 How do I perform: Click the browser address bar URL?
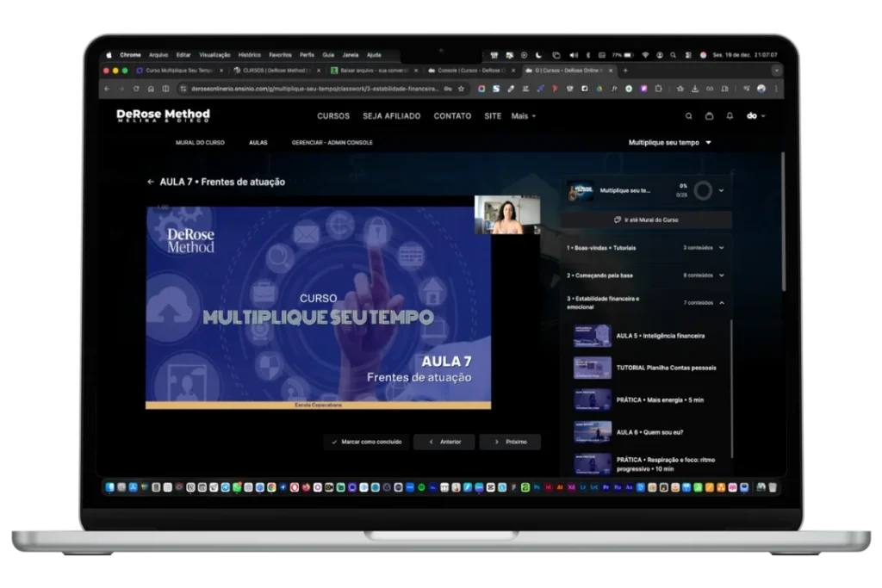tap(315, 89)
